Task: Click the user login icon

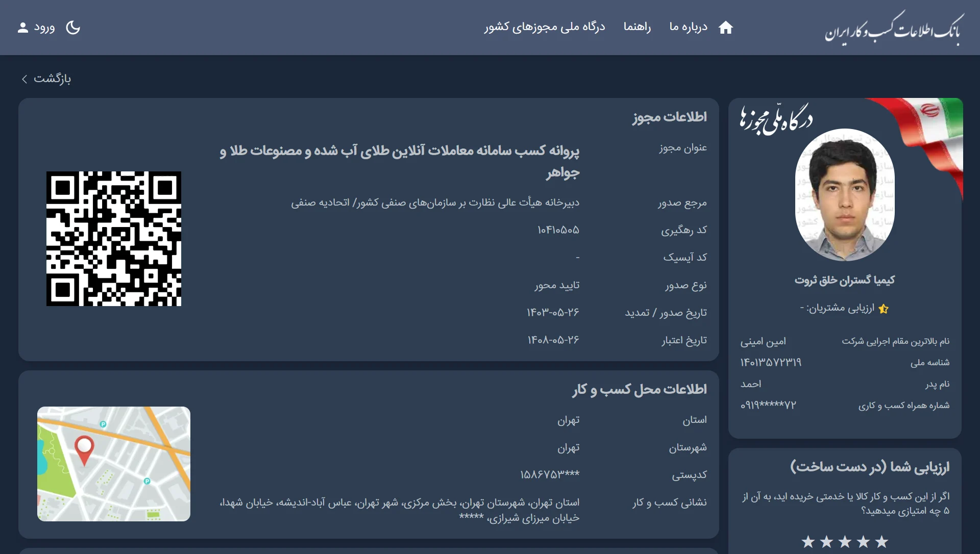Action: tap(22, 28)
